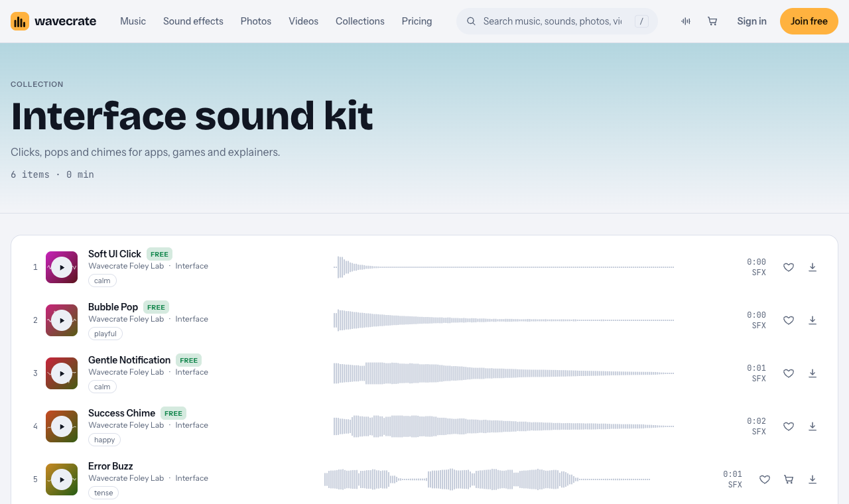Add Error Buzz to favorites
Viewport: 849px width, 504px height.
(765, 479)
